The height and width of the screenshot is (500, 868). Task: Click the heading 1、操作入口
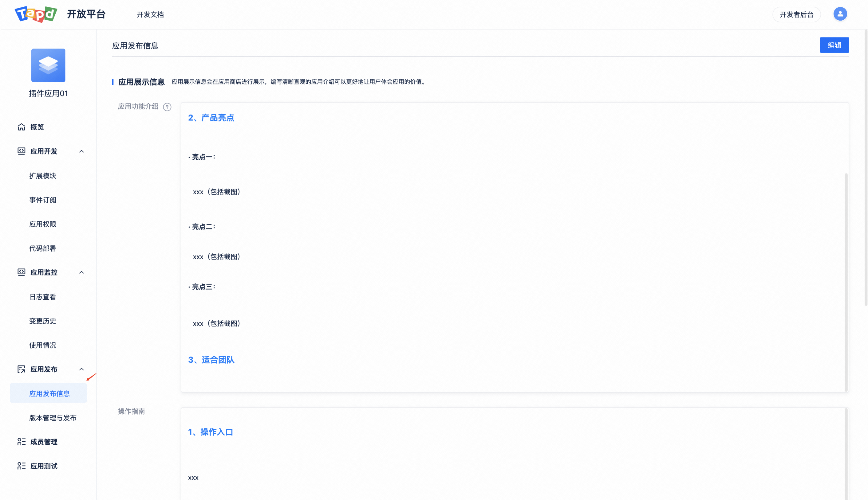210,432
